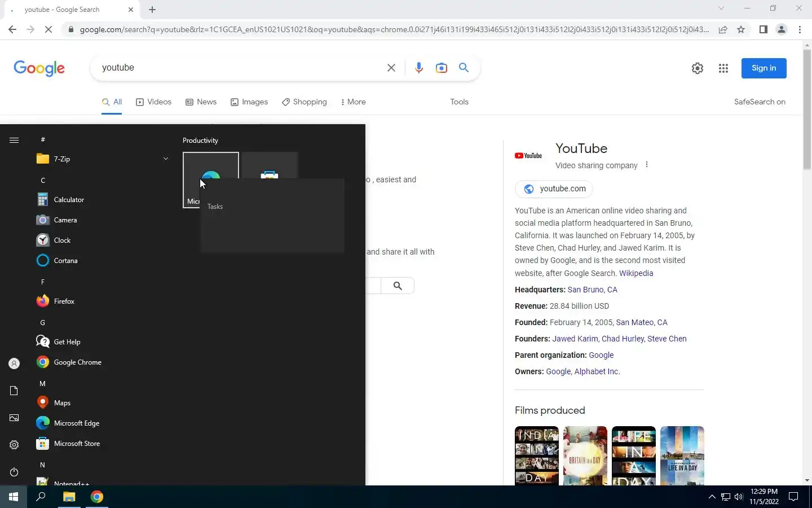Start voice search with microphone icon
Image resolution: width=812 pixels, height=508 pixels.
(x=418, y=68)
